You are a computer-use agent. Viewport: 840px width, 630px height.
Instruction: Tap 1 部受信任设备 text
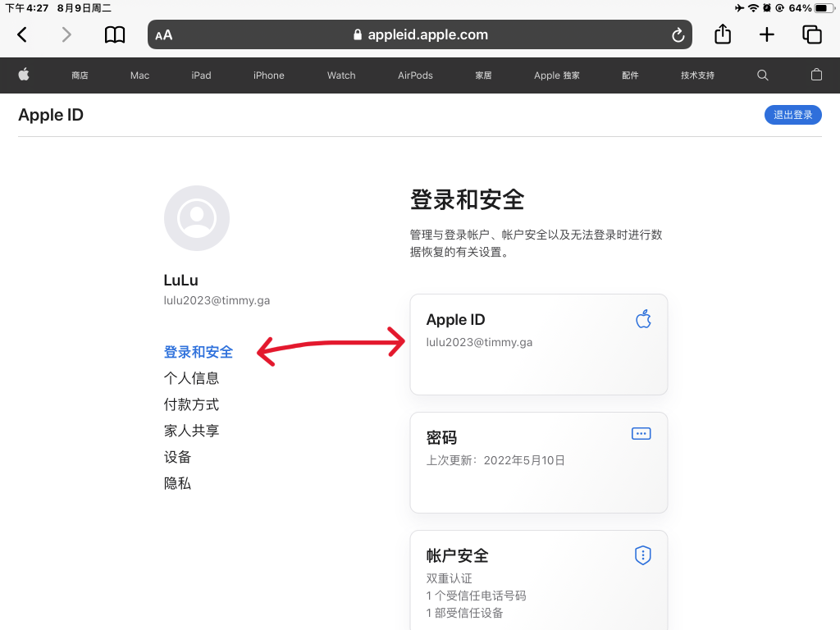coord(464,613)
